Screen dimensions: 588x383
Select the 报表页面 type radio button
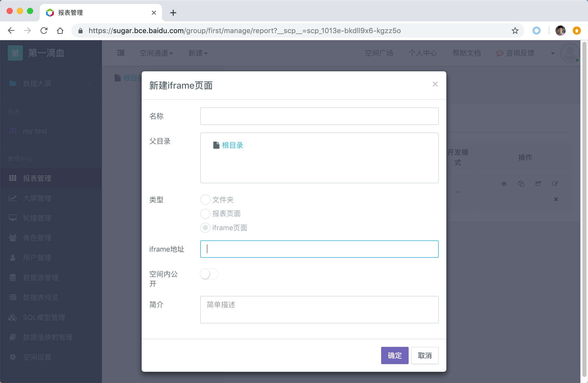point(205,214)
